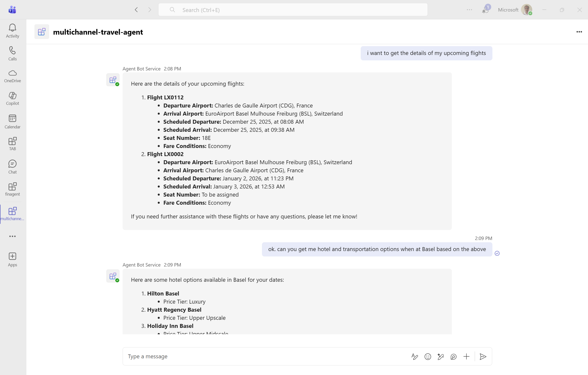The image size is (588, 375).
Task: Open the finagent app from the sidebar
Action: [12, 189]
